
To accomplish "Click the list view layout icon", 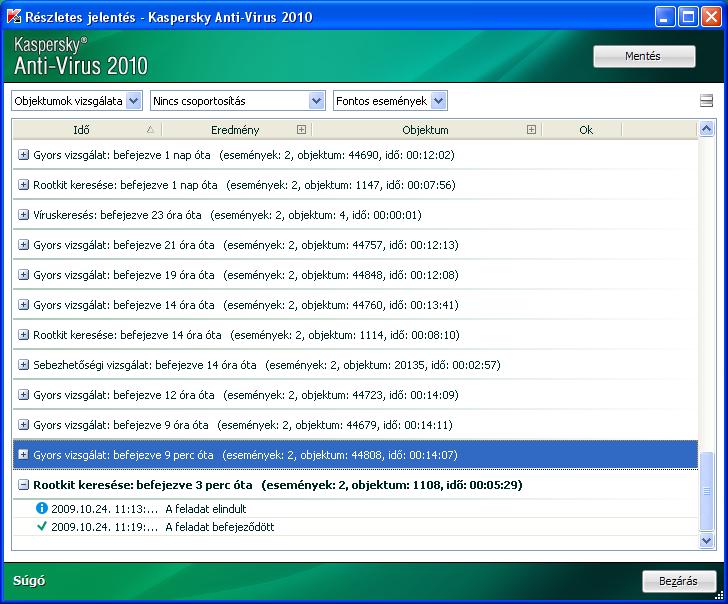I will [x=706, y=101].
